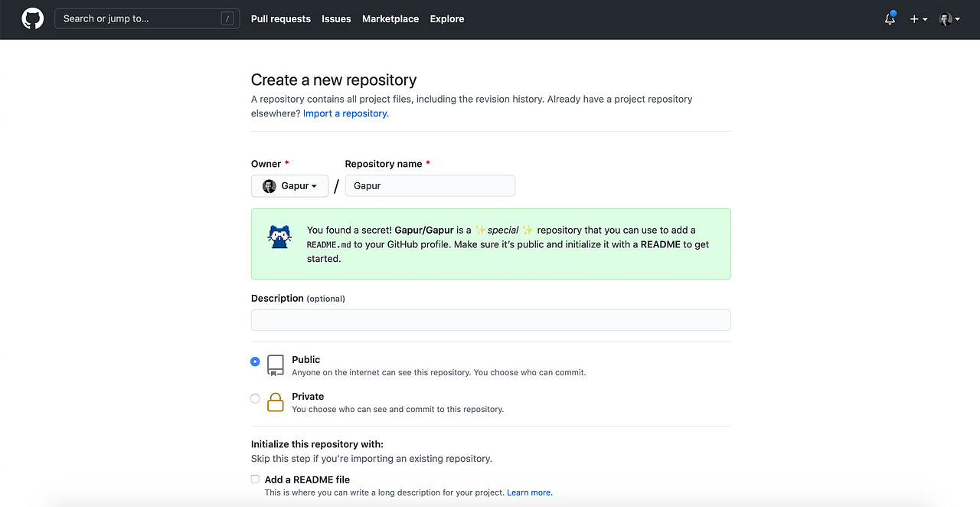The width and height of the screenshot is (980, 507).
Task: Enable the Add a README file checkbox
Action: click(x=255, y=479)
